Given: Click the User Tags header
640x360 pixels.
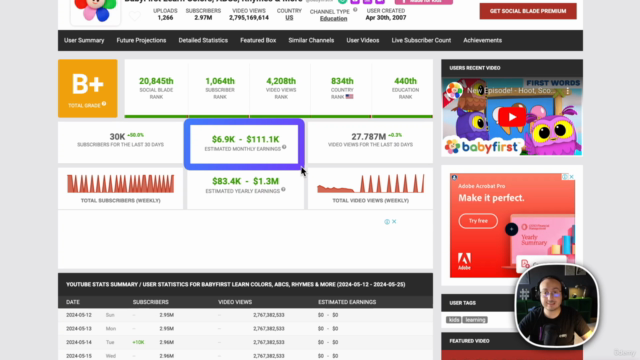Looking at the screenshot, I should [x=462, y=303].
